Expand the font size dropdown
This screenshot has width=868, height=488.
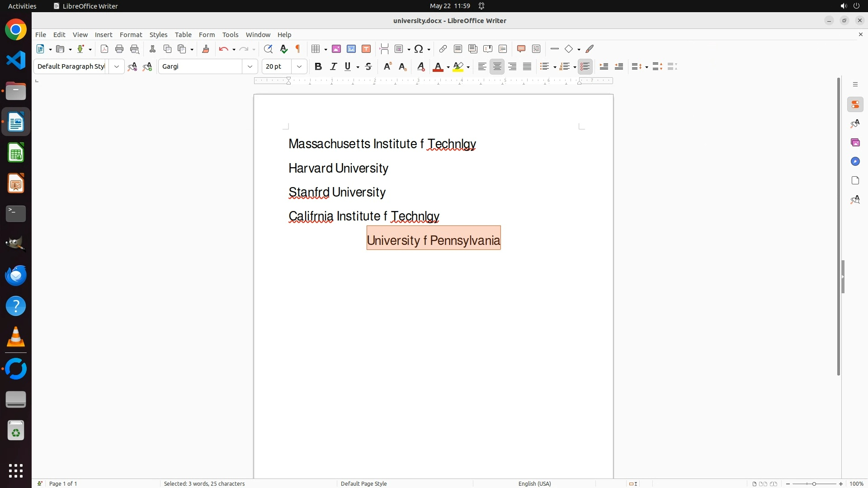(299, 66)
